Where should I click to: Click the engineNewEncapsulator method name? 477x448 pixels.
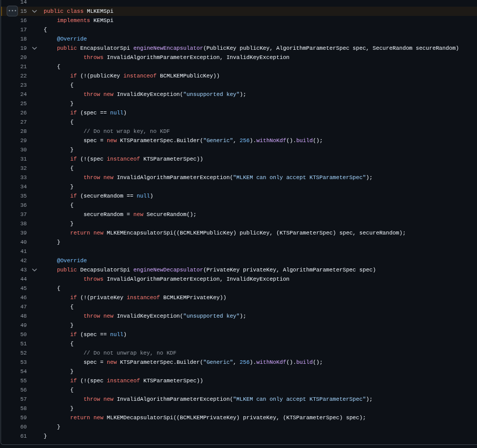(168, 48)
